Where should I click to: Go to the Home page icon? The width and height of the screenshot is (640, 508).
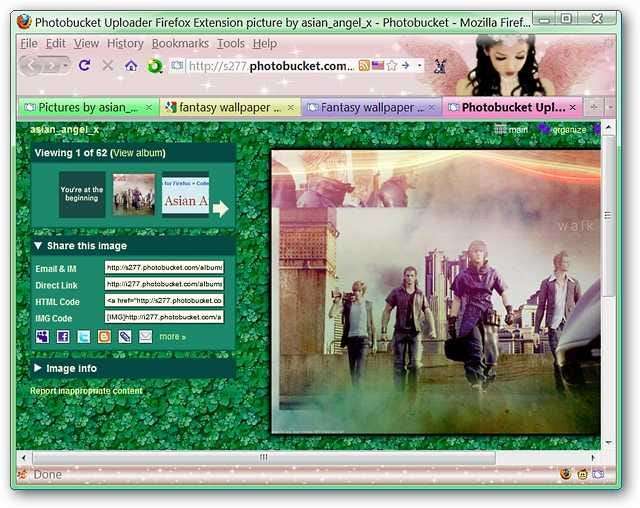click(131, 66)
